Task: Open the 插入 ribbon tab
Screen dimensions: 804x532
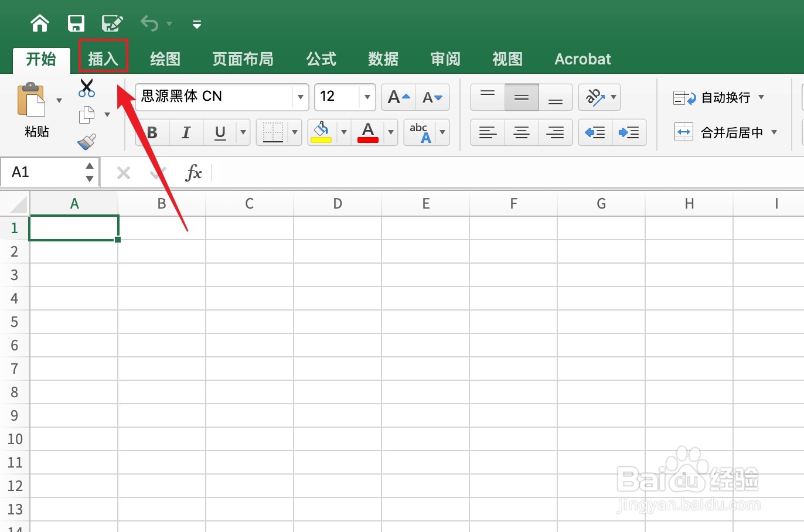Action: click(x=103, y=59)
